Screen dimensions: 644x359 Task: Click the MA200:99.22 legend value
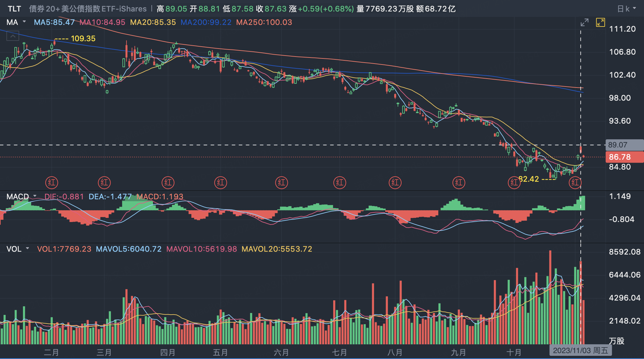coord(206,22)
